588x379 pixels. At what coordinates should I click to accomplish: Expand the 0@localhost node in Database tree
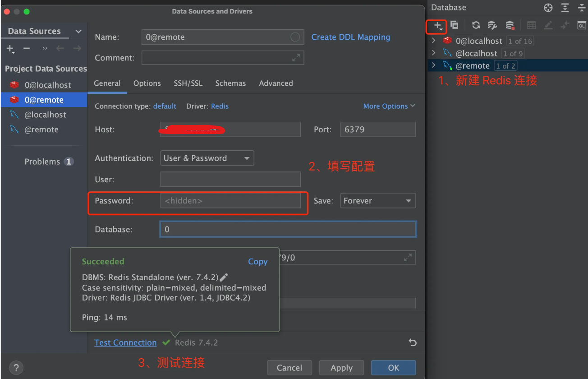[x=434, y=41]
